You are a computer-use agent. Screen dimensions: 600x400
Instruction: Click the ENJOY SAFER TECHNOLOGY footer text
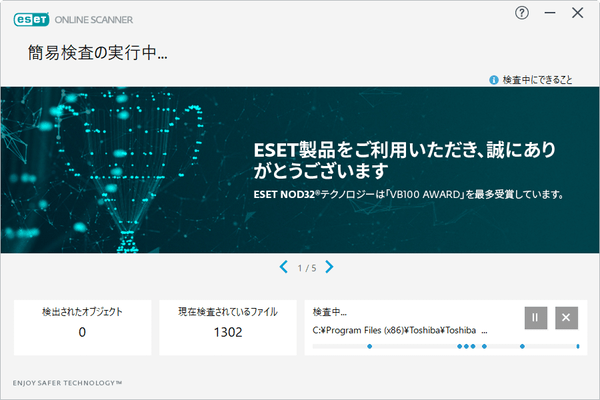(67, 383)
